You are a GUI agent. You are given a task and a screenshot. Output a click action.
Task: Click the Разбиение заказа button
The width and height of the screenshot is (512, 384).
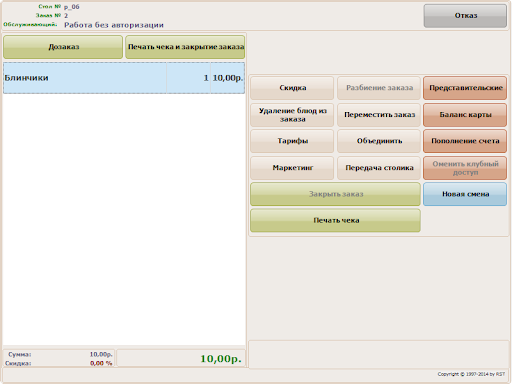coord(379,88)
